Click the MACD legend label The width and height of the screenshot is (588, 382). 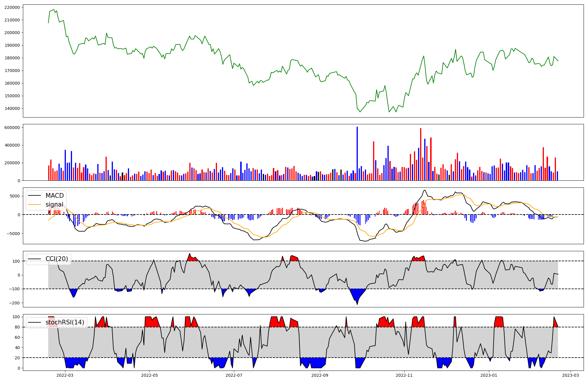click(54, 196)
